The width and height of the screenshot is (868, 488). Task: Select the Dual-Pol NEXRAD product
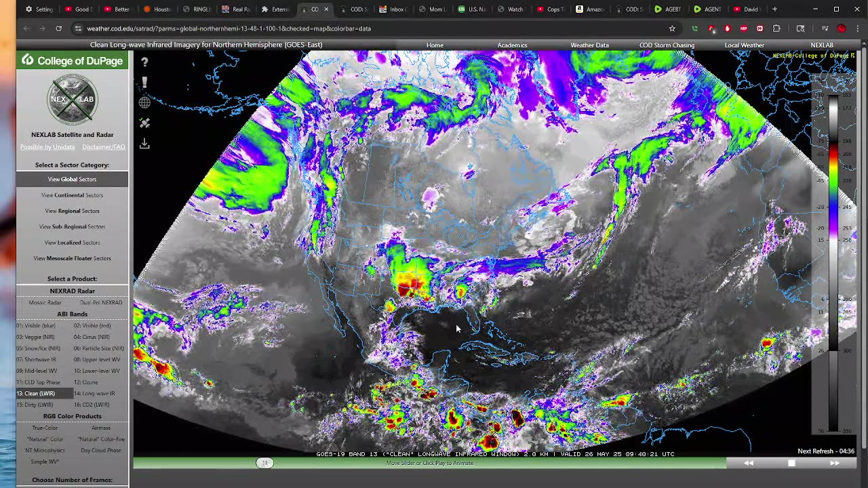point(101,302)
